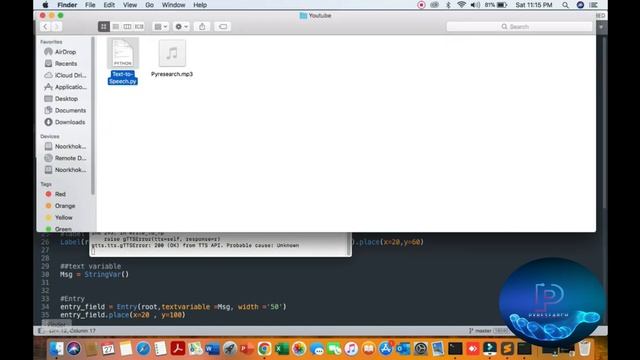Open the Window menu

click(x=173, y=5)
